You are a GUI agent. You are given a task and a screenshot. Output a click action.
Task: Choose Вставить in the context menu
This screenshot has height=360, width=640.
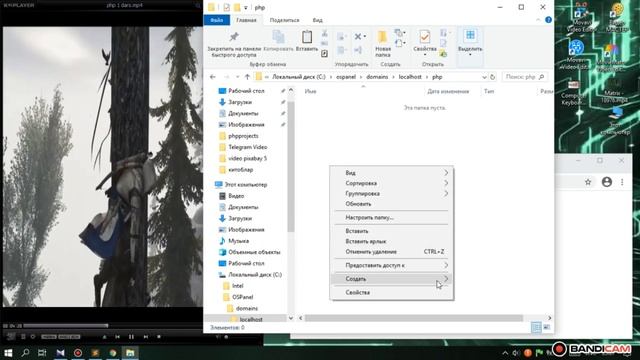392,231
